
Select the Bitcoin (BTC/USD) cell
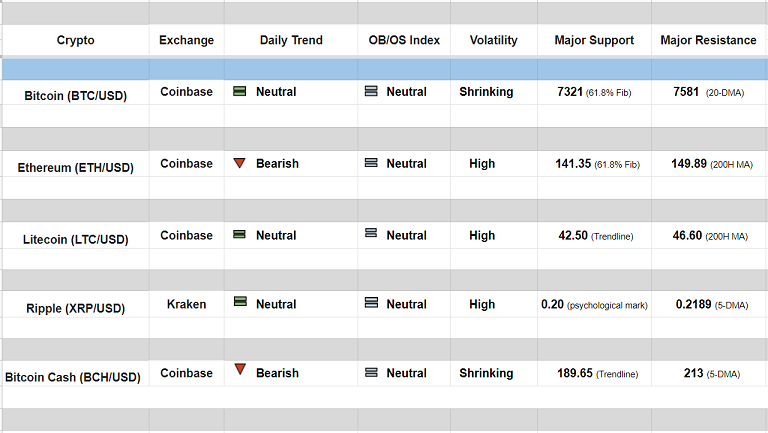coord(76,95)
